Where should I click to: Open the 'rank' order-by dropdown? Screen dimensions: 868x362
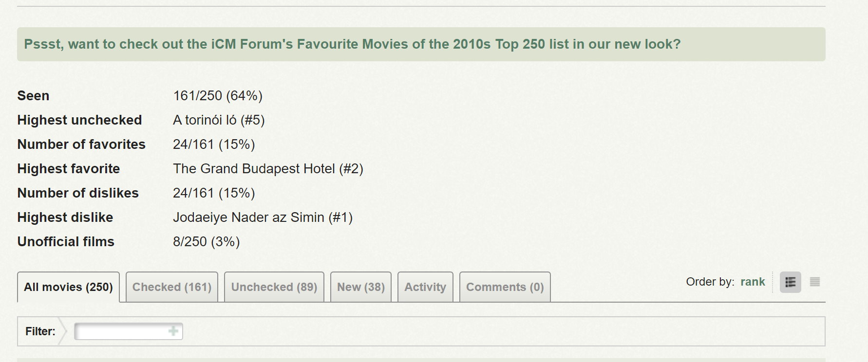click(x=753, y=282)
